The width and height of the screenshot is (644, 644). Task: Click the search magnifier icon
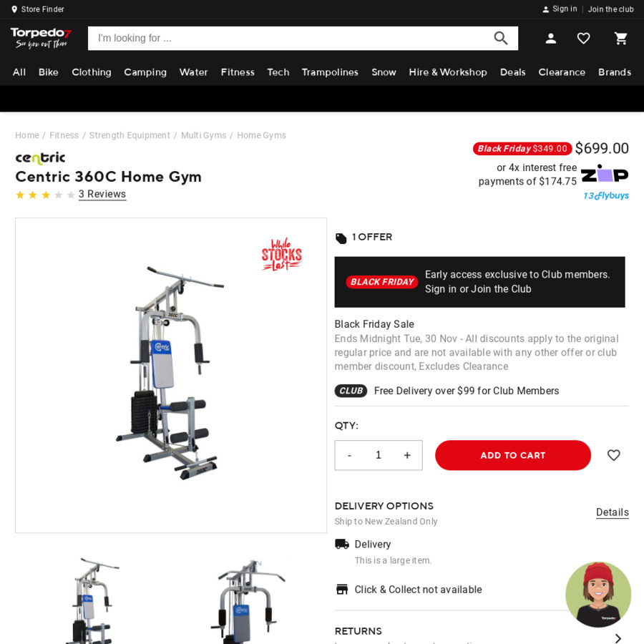(x=500, y=38)
